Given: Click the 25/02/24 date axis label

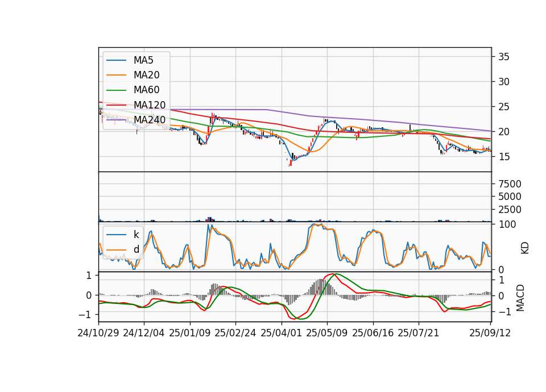Looking at the screenshot, I should [x=235, y=333].
